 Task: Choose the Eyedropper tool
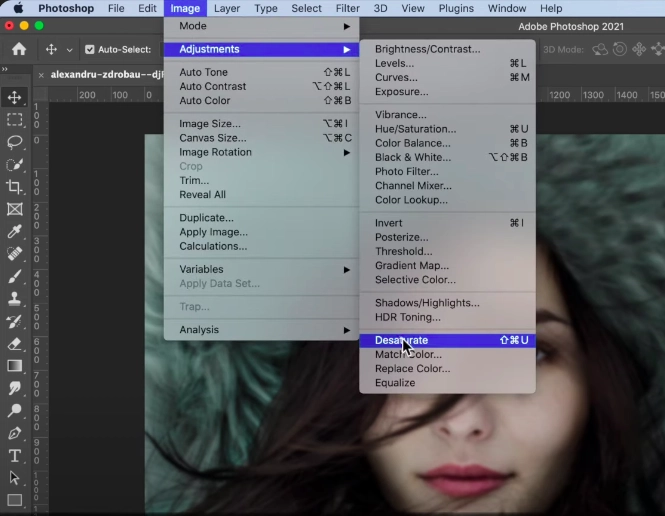[x=15, y=232]
